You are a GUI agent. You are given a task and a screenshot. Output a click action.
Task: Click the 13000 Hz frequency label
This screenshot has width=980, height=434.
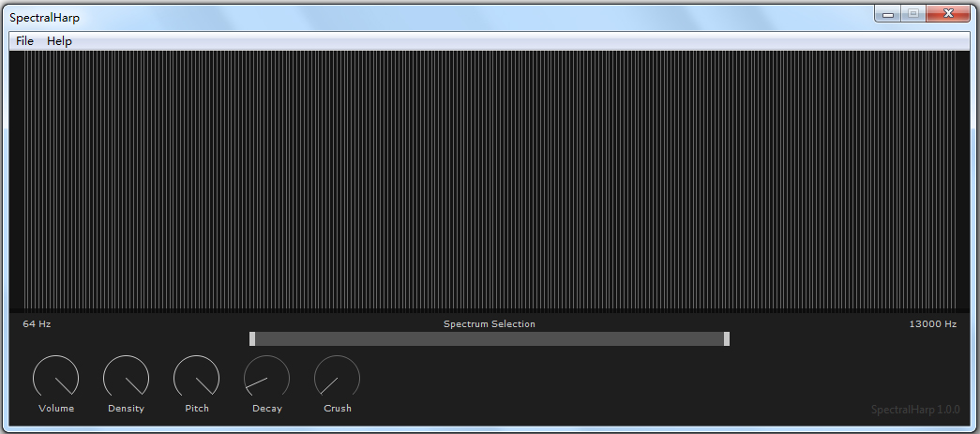(x=932, y=324)
